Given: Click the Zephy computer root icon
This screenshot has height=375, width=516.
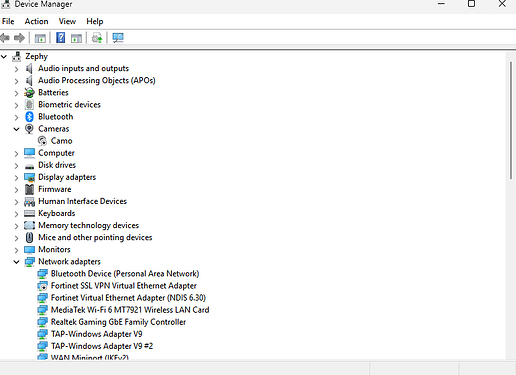Looking at the screenshot, I should [x=16, y=57].
